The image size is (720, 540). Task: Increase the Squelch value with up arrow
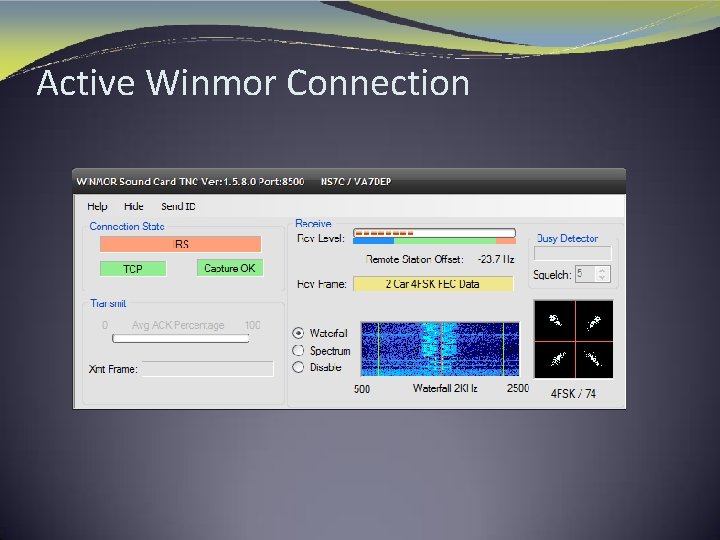602,271
